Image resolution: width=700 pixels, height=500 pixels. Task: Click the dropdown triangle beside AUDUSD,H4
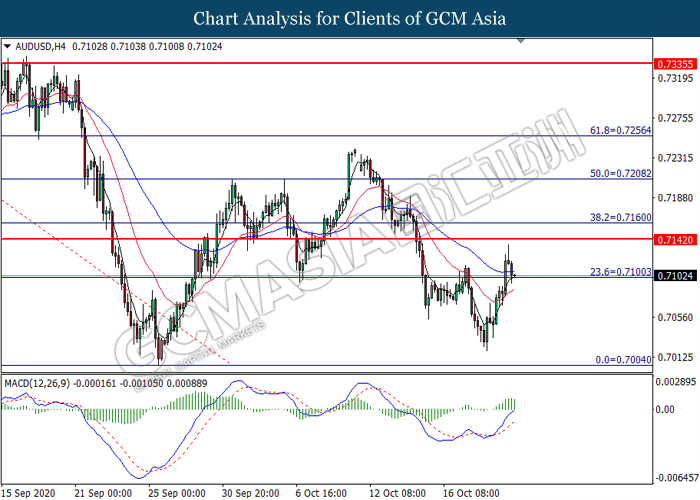click(7, 46)
